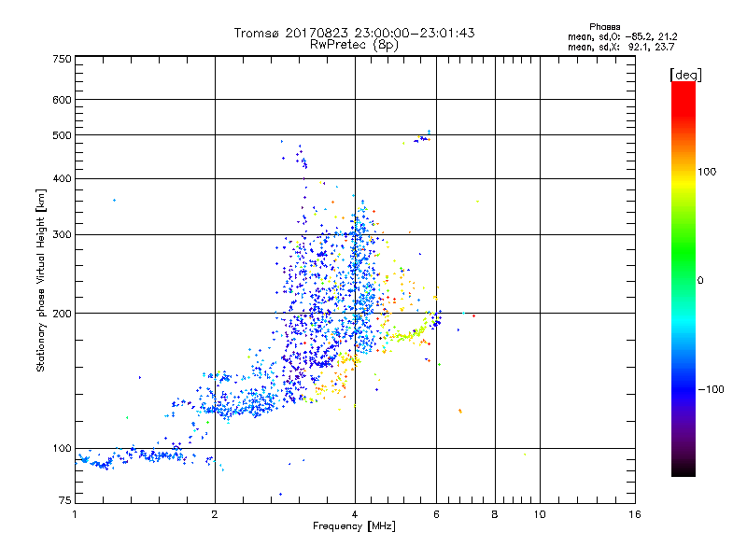
Task: Click the colorbar tick label '100'
Action: click(x=707, y=172)
